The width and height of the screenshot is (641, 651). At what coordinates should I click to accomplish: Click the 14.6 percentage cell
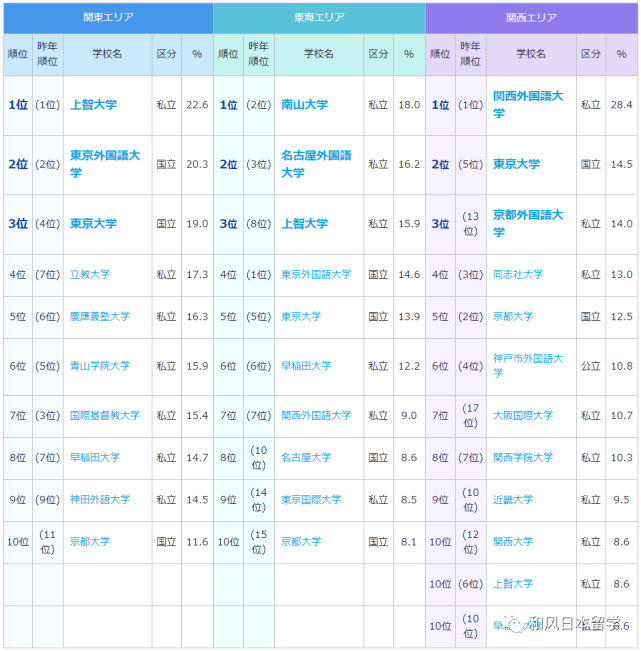(409, 274)
